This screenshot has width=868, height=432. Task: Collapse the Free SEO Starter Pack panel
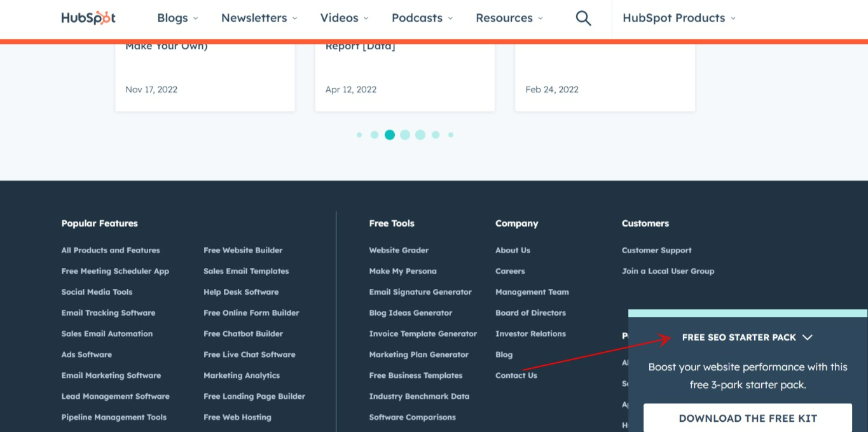tap(808, 337)
